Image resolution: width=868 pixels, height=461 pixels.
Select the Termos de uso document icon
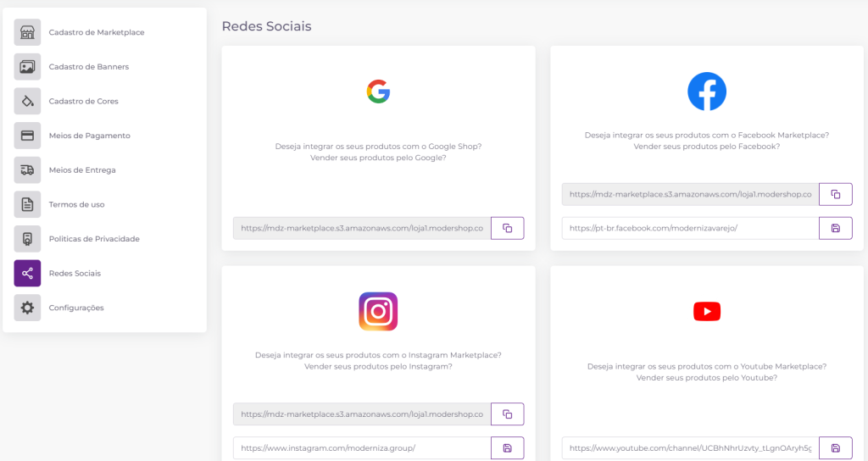point(27,204)
